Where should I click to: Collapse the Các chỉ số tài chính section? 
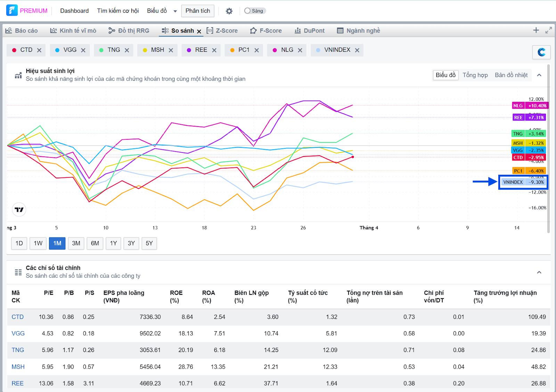pos(539,272)
